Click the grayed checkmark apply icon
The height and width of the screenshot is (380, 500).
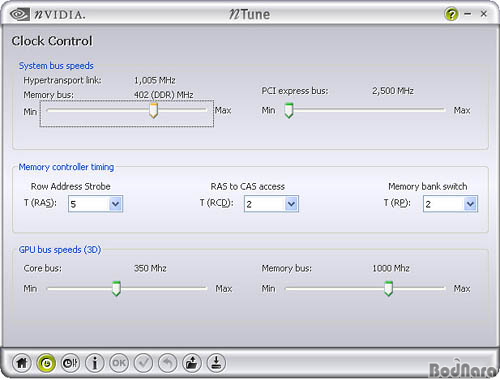143,363
